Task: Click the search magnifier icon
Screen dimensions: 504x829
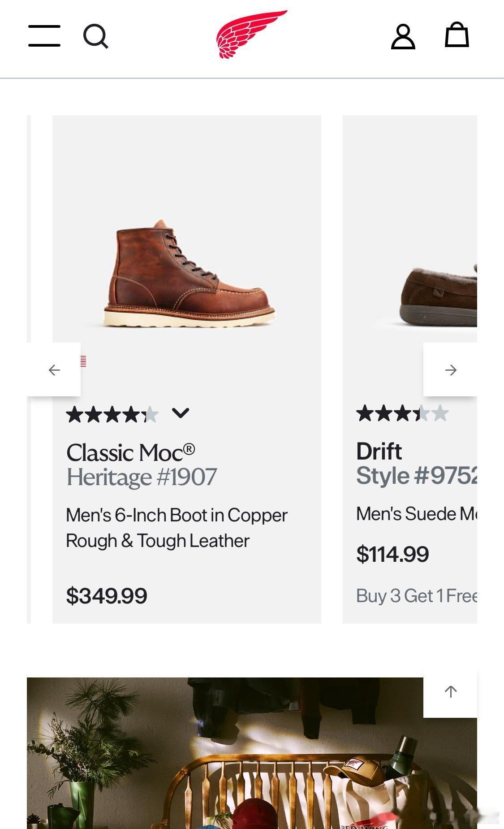Action: tap(95, 36)
